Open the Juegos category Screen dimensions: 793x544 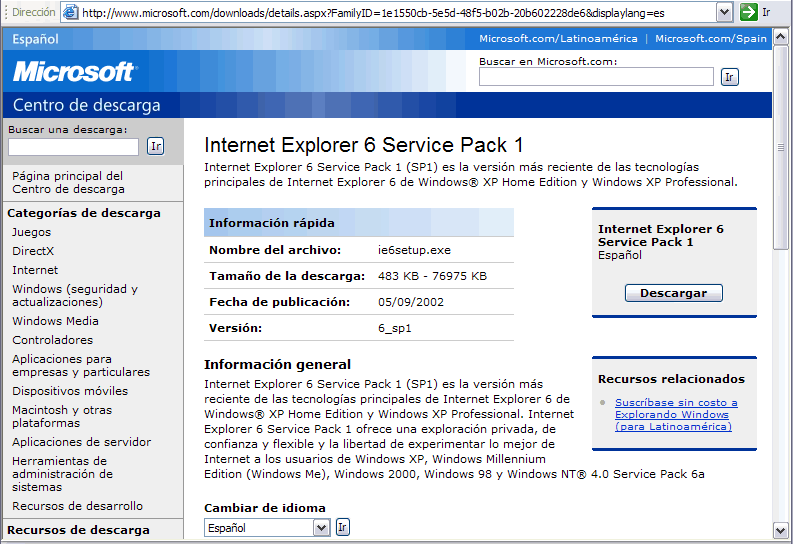click(31, 232)
